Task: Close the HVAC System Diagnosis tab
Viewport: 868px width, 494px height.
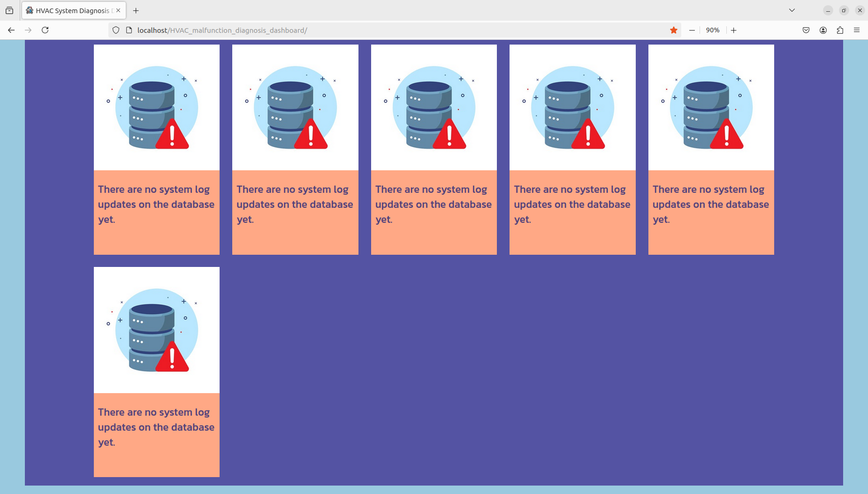Action: click(118, 10)
